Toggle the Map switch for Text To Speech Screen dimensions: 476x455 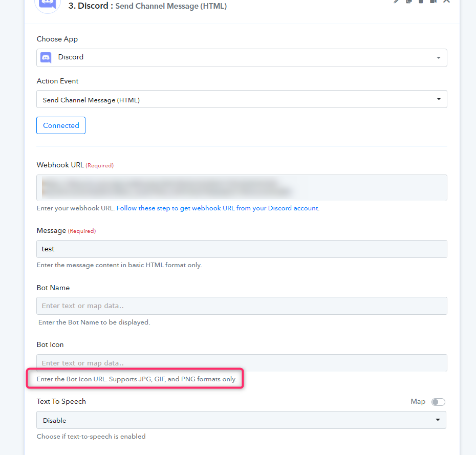438,402
